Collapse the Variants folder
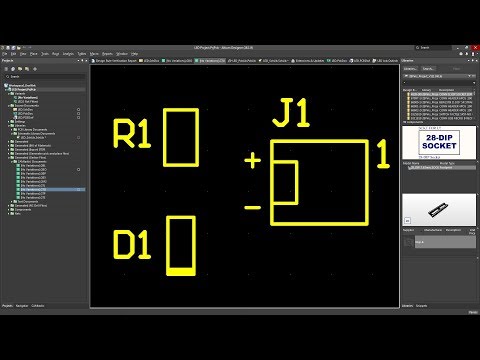The width and height of the screenshot is (480, 360). (x=9, y=94)
